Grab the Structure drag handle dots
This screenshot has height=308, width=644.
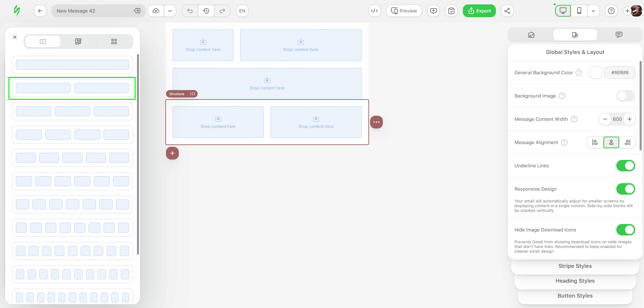[193, 94]
